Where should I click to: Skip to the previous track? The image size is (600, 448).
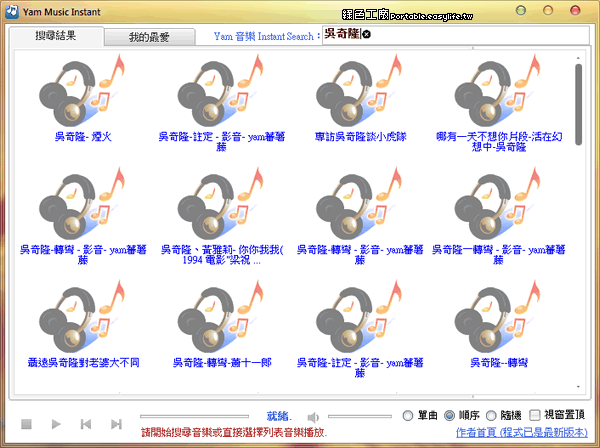click(x=86, y=424)
